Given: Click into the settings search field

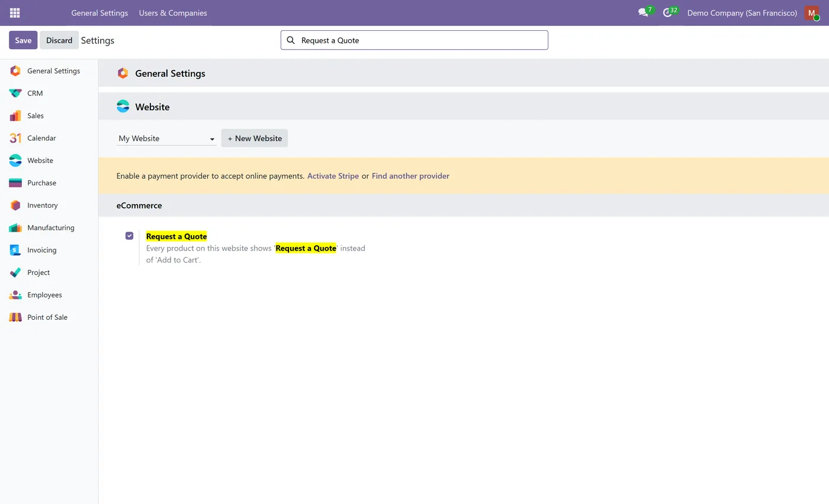Looking at the screenshot, I should pyautogui.click(x=415, y=40).
